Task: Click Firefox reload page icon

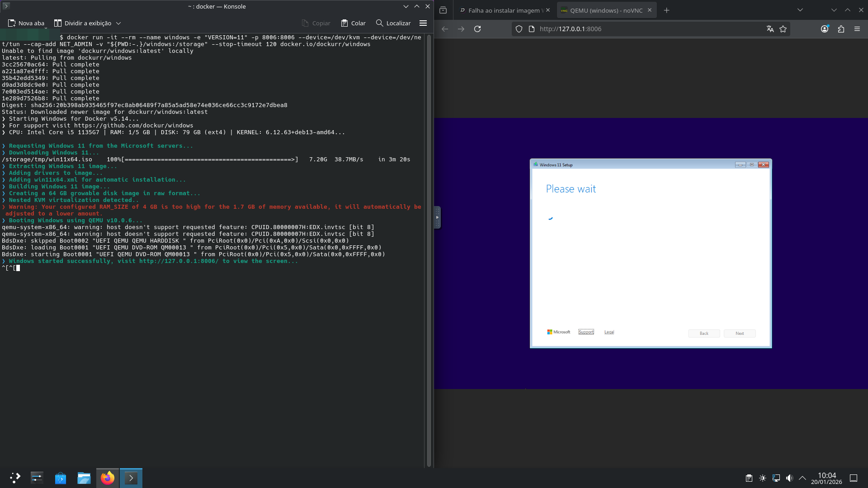Action: click(x=477, y=29)
